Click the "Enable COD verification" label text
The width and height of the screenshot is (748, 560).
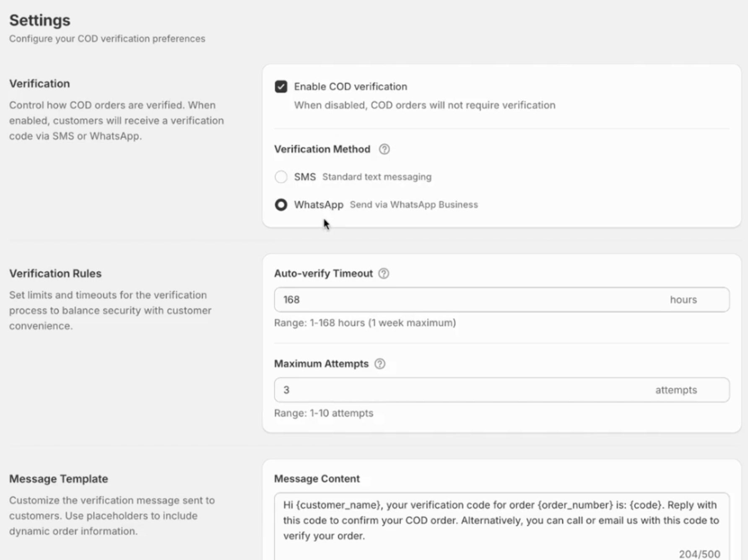click(351, 87)
